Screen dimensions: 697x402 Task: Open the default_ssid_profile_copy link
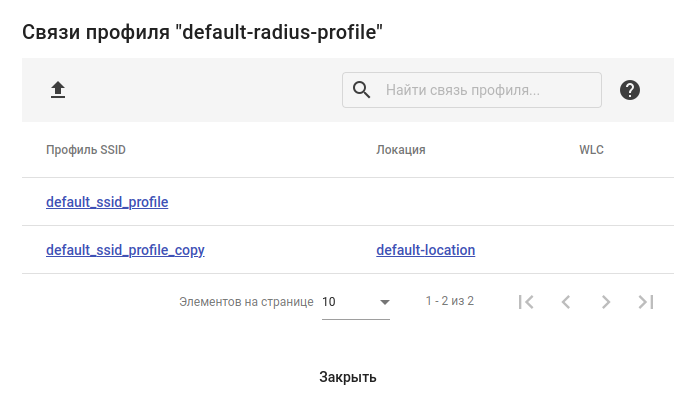[x=125, y=250]
